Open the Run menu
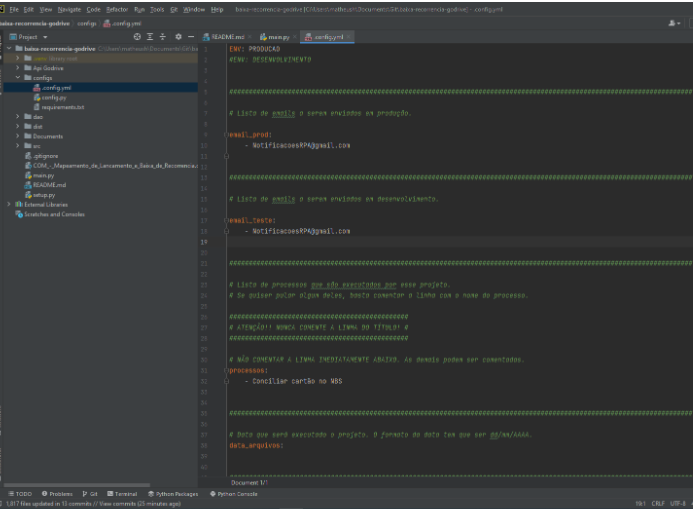The image size is (693, 509). point(139,9)
